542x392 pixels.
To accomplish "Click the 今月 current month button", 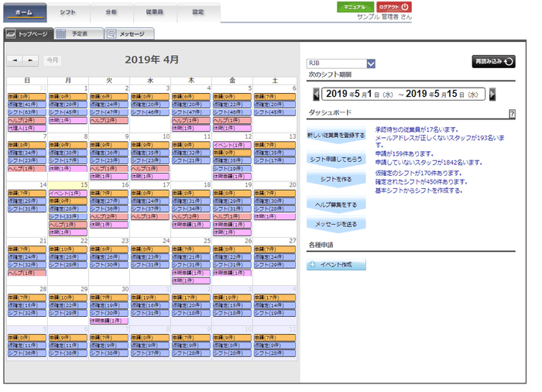I will (52, 60).
